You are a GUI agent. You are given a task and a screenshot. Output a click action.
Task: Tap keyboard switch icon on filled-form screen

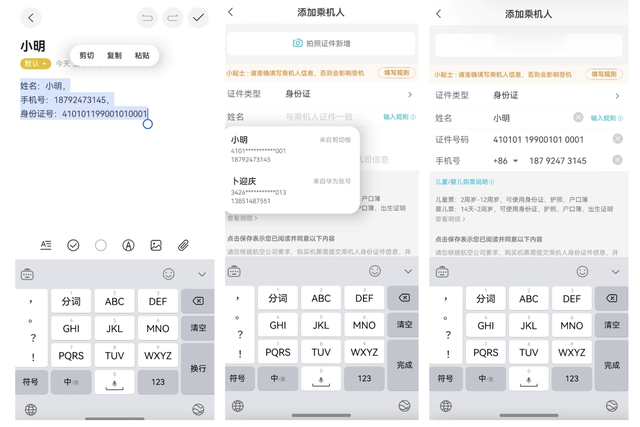pos(442,272)
